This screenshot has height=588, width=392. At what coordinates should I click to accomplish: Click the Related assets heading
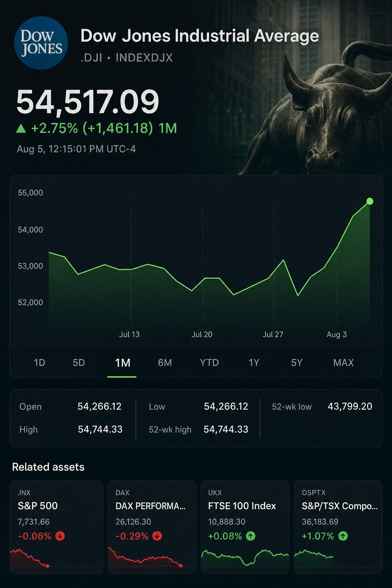pyautogui.click(x=48, y=467)
